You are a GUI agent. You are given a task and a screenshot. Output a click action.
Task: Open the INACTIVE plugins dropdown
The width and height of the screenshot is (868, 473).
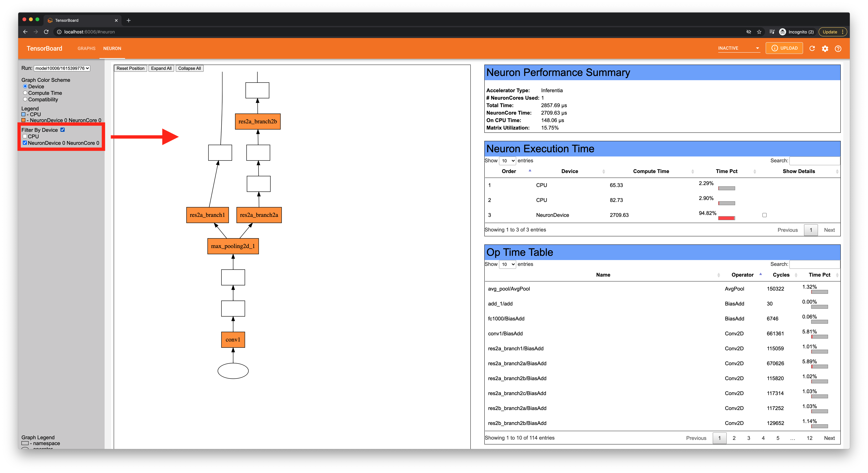(739, 49)
